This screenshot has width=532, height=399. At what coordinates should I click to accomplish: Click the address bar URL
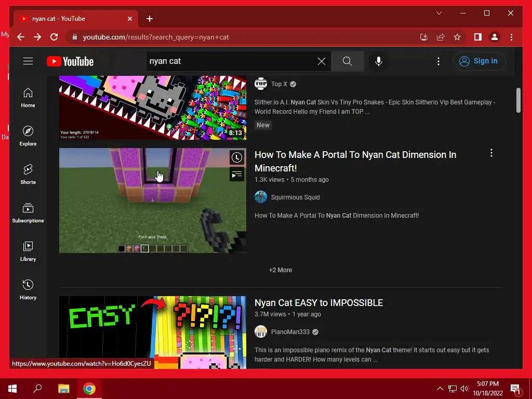tap(156, 37)
